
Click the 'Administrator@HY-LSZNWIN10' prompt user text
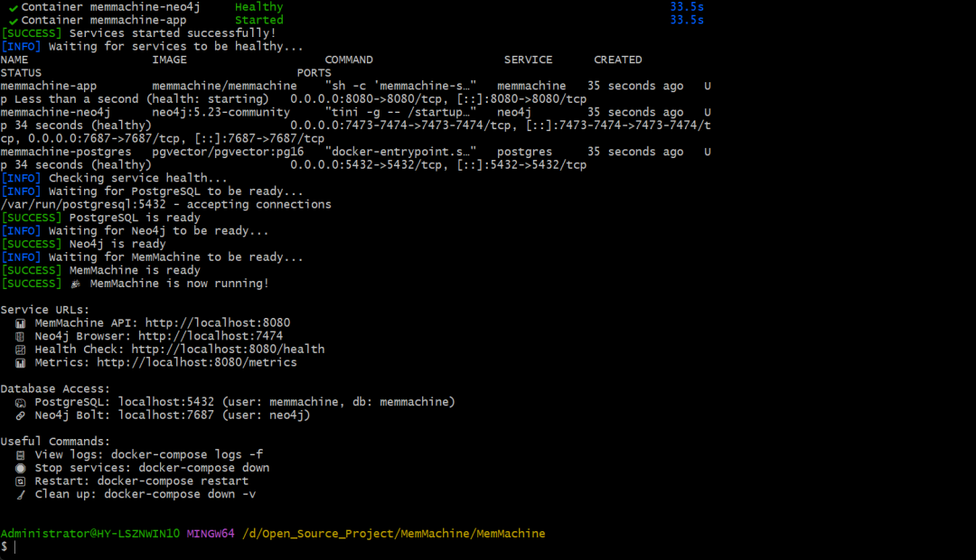[89, 533]
